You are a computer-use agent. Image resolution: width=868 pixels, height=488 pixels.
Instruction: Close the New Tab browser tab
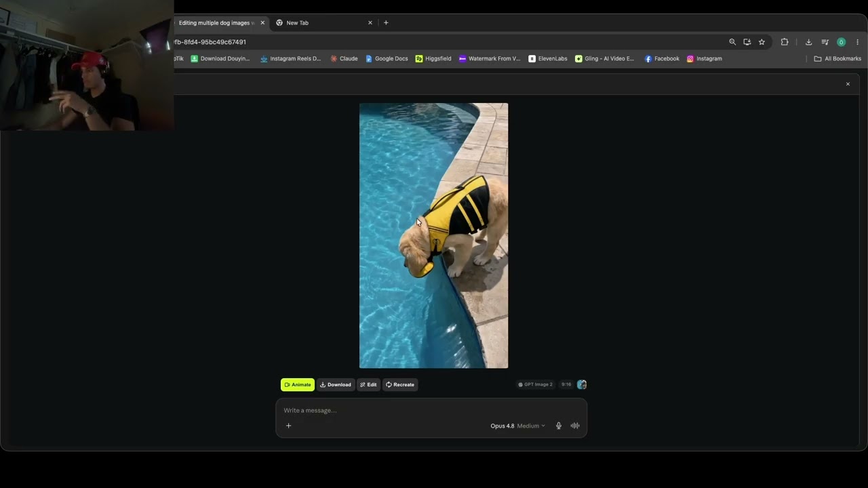click(370, 22)
